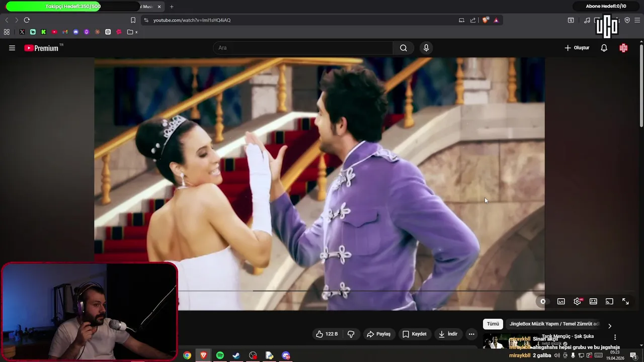
Task: Click the browser address bar URL
Action: pos(192,20)
